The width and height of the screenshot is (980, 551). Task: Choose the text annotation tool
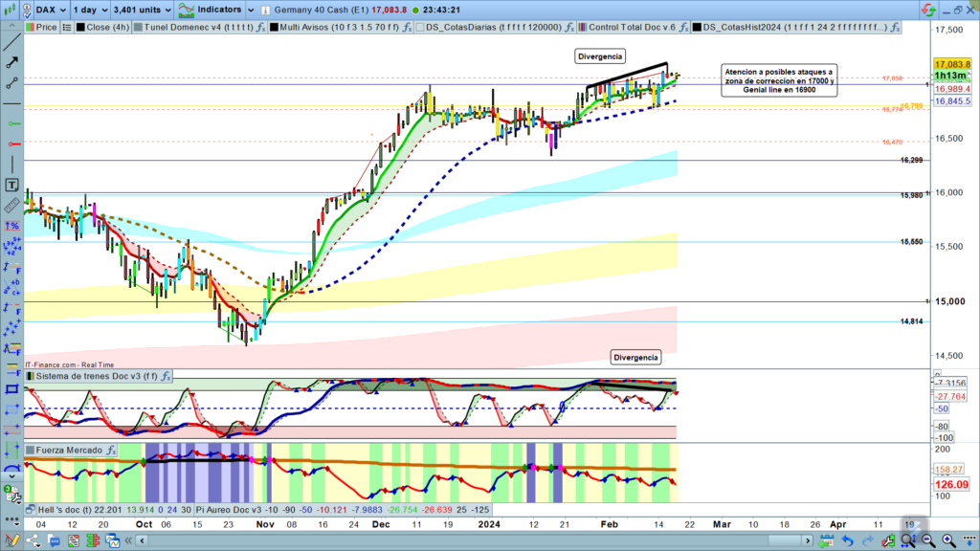(x=11, y=185)
